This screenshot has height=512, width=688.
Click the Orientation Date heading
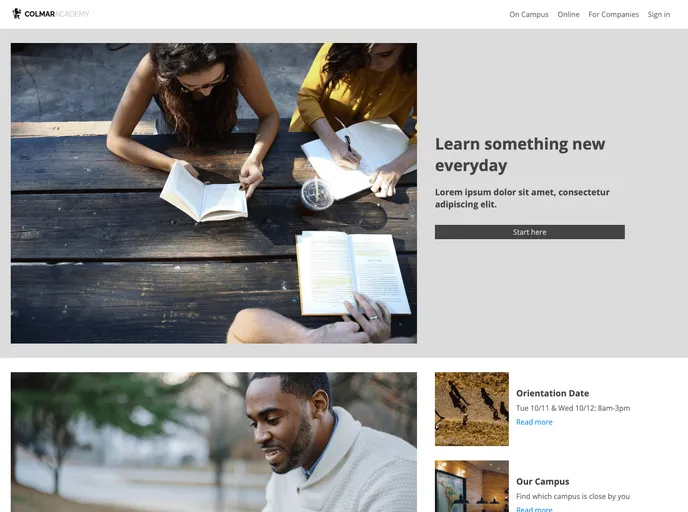[x=552, y=393]
